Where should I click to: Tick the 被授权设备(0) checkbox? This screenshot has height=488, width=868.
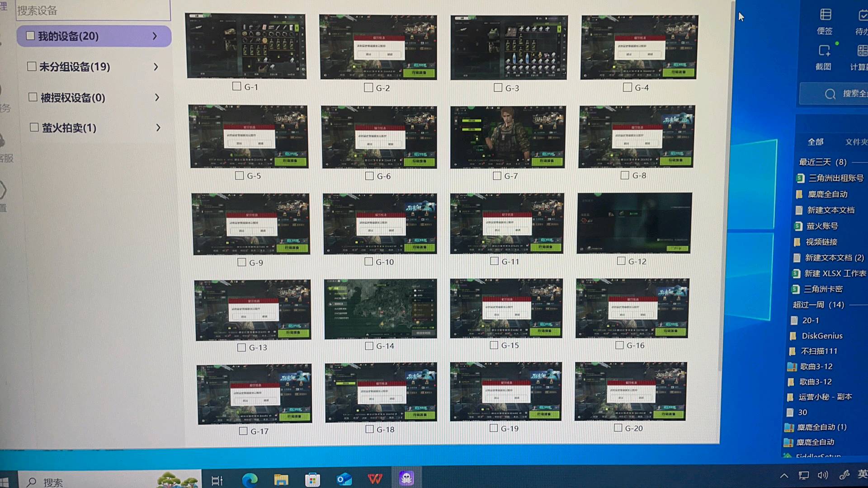tap(33, 97)
